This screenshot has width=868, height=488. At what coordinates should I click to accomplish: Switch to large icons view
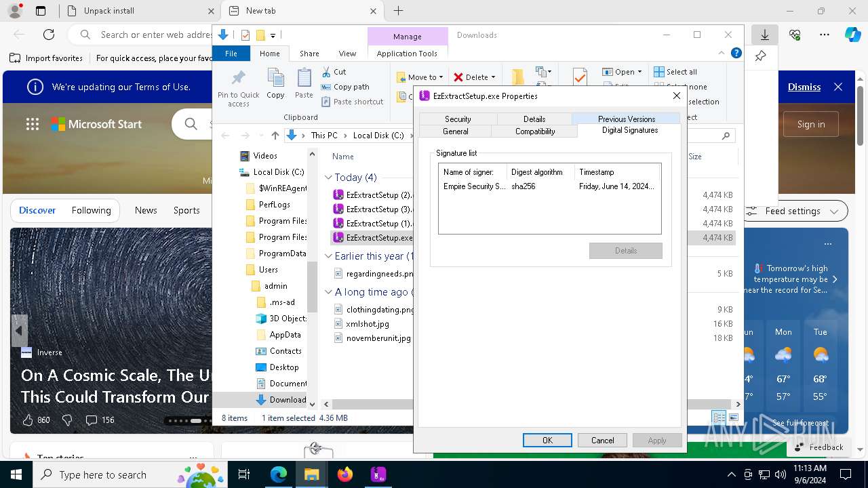pyautogui.click(x=734, y=418)
